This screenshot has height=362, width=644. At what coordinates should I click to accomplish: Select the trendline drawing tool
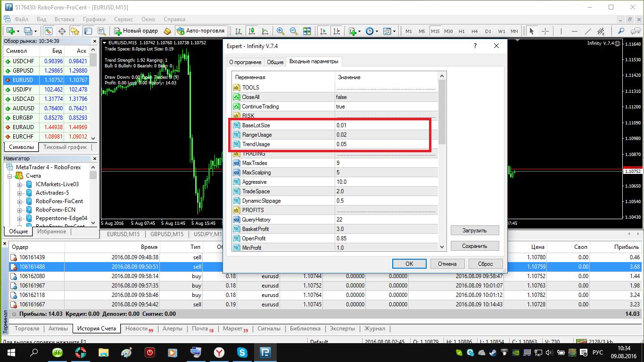click(587, 31)
